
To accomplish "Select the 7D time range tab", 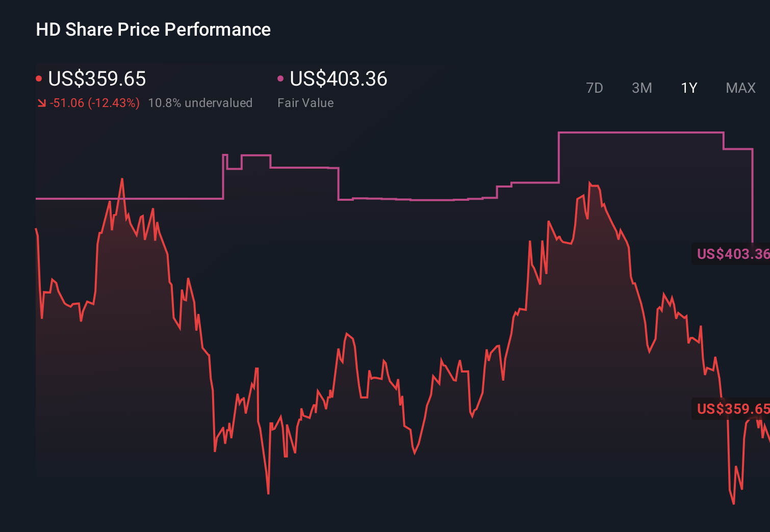I will [595, 88].
